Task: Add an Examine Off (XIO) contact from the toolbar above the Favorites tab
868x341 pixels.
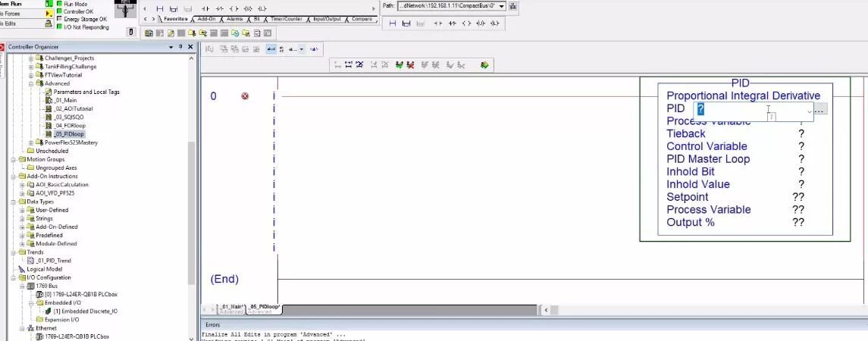Action: (219, 9)
